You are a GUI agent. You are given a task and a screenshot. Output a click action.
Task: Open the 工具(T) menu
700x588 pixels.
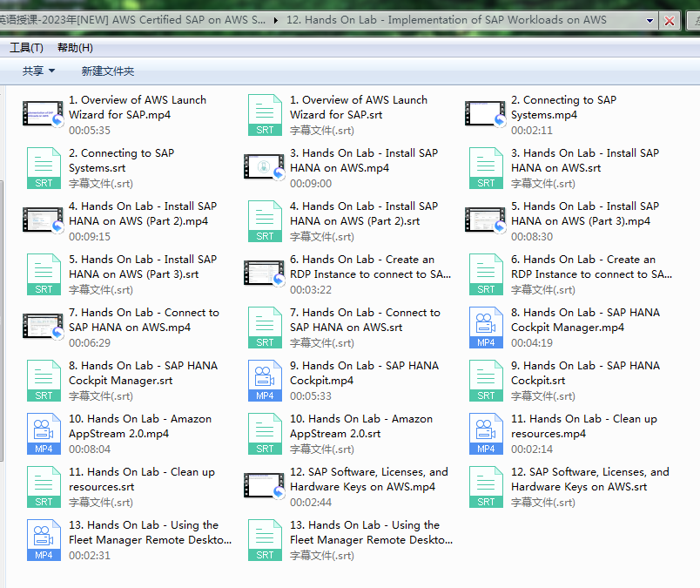(26, 48)
